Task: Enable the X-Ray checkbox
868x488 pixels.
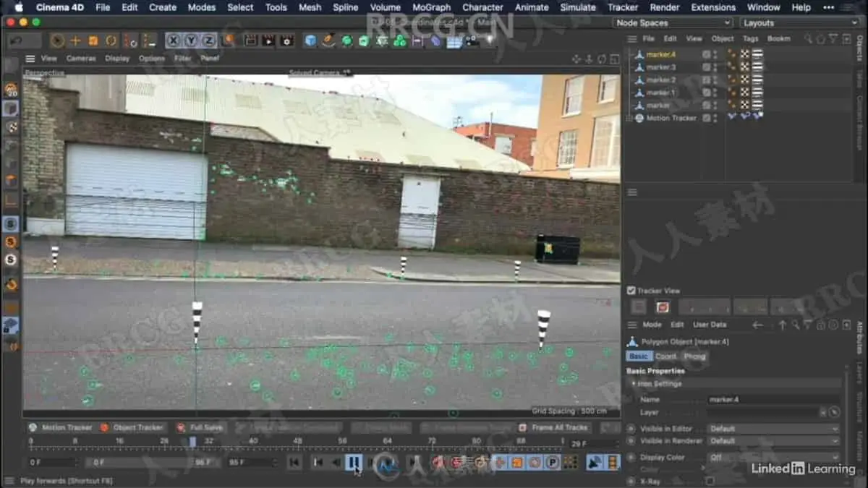Action: [x=710, y=481]
